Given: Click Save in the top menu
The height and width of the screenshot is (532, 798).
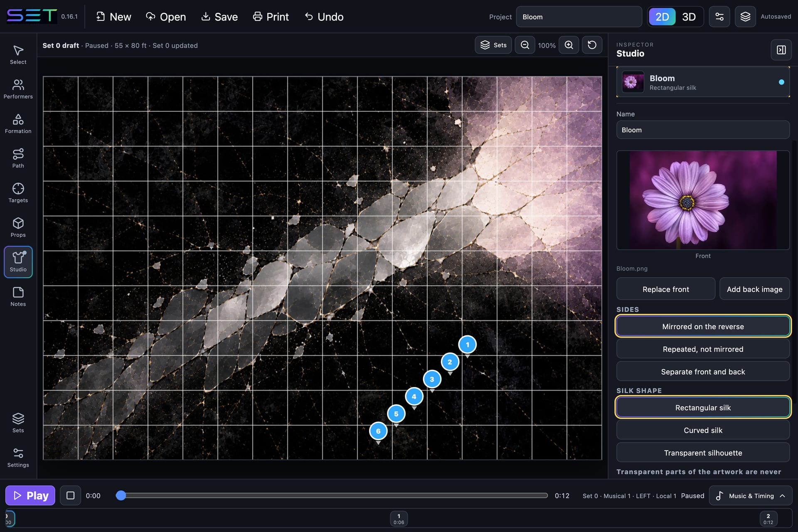Looking at the screenshot, I should click(219, 17).
